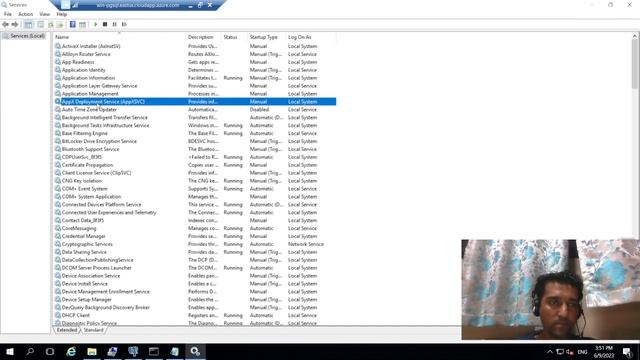The image size is (640, 360).
Task: Select Services (Local) in the console tree
Action: click(27, 36)
